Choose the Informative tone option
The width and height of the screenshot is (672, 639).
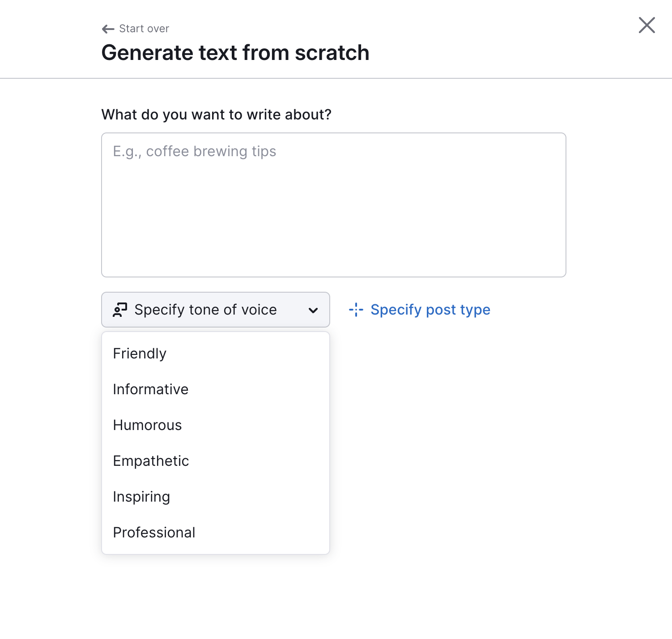[150, 389]
